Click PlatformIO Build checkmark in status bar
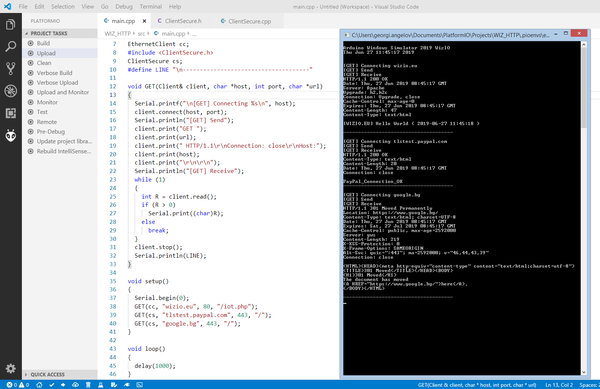Viewport: 600px width, 389px height. click(x=52, y=385)
